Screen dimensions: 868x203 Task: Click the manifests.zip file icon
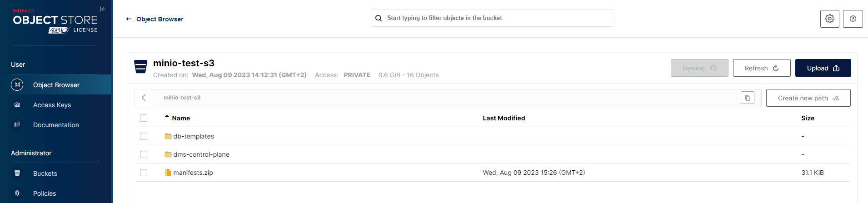tap(168, 173)
